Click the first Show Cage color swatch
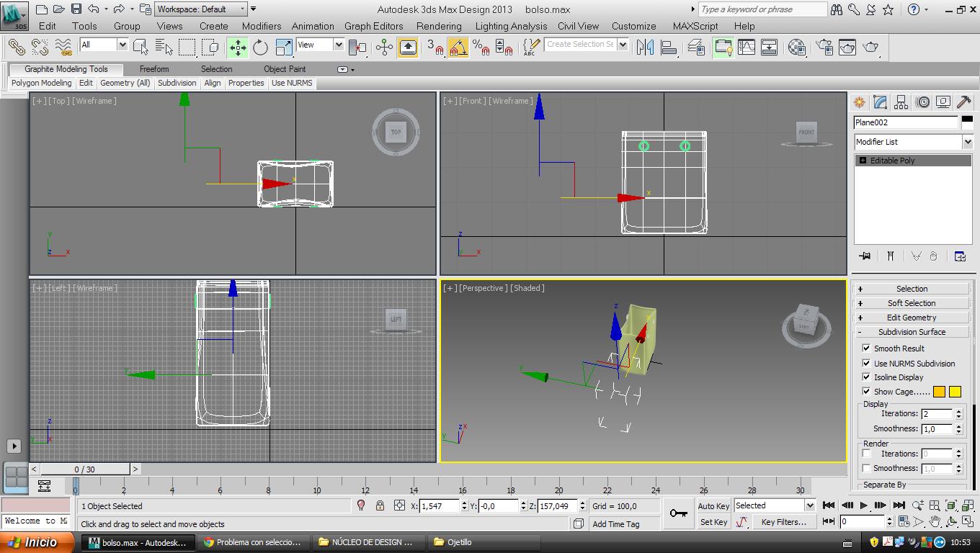This screenshot has width=980, height=553. (x=940, y=392)
